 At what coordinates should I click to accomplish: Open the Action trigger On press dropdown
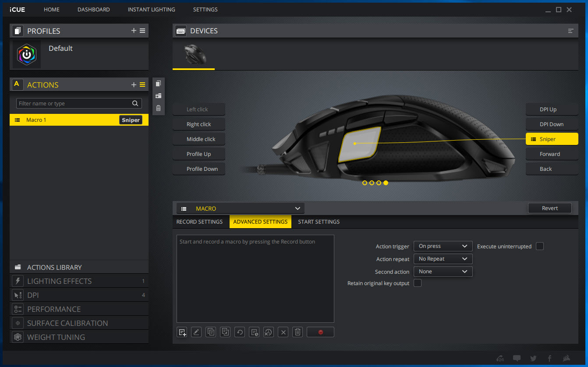point(443,246)
